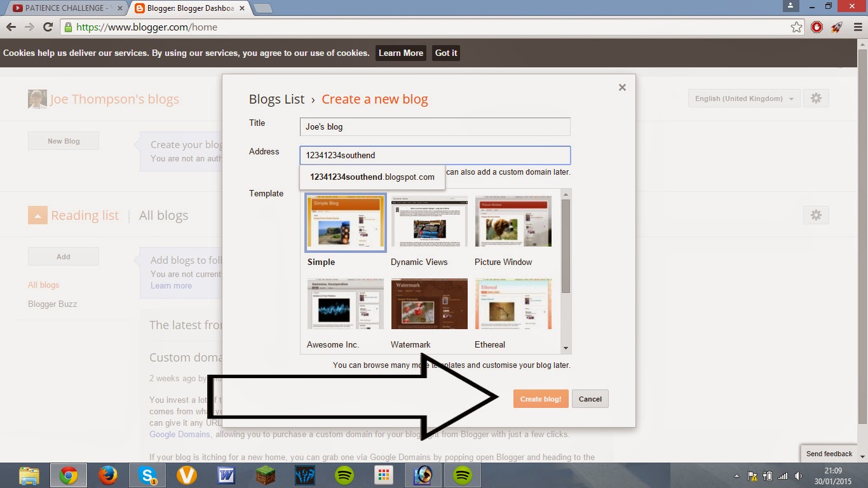Screen dimensions: 868x488
Task: Cancel the new blog dialog
Action: [x=590, y=399]
